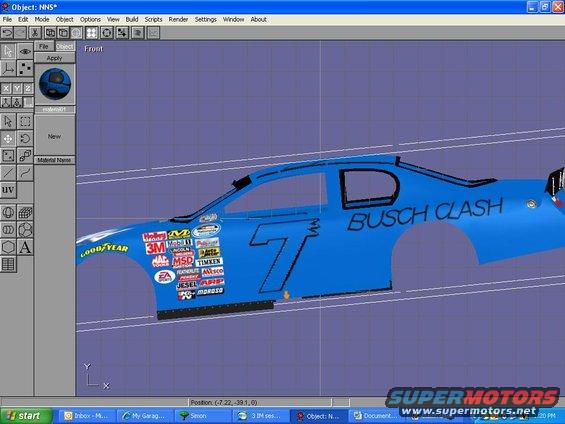
Task: Open the Settings menu
Action: (x=206, y=19)
